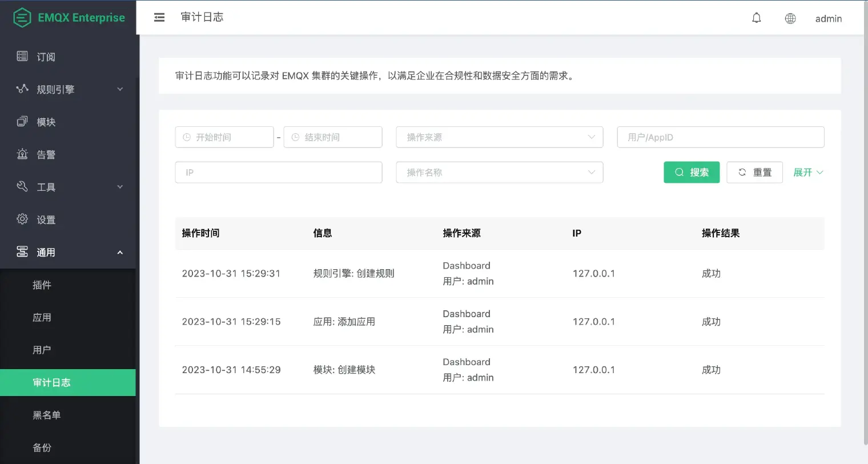Open language selector globe icon
This screenshot has height=464, width=868.
point(790,18)
